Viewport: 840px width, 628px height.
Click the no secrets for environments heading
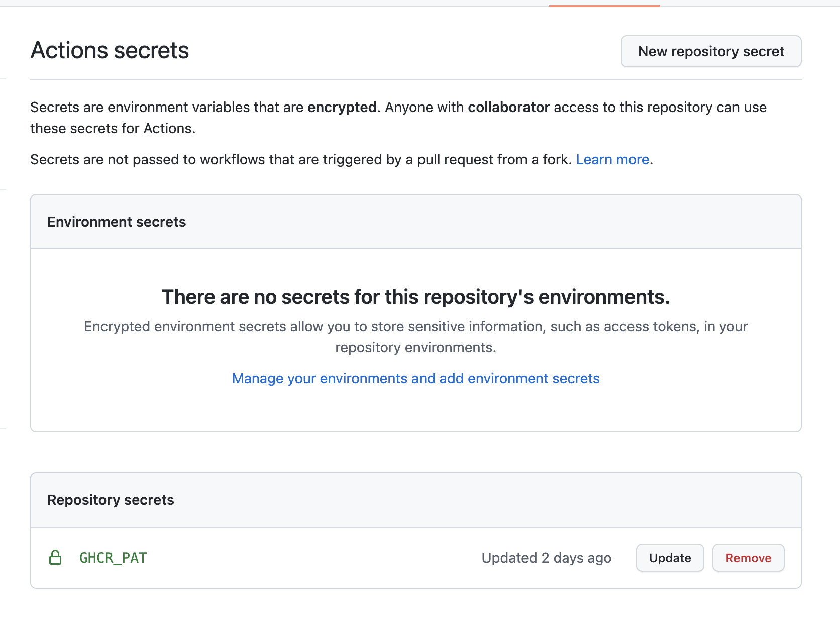pyautogui.click(x=415, y=297)
